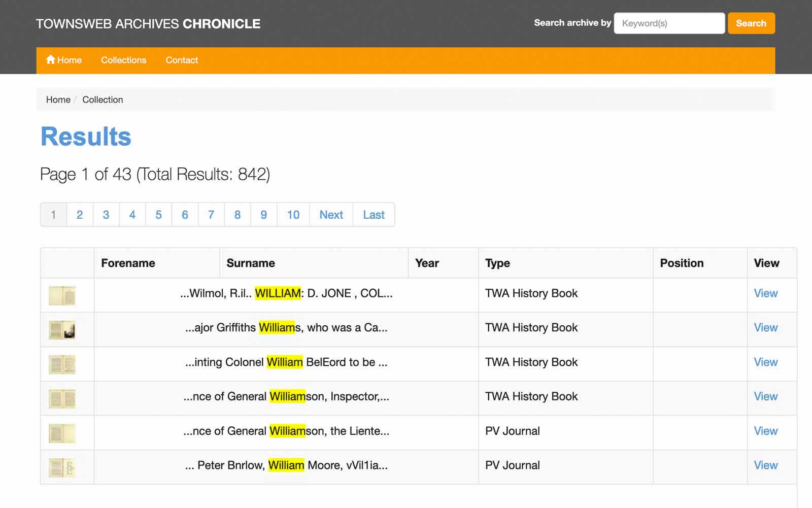Open thumbnail for Williamson, Inspector row

[x=62, y=399]
